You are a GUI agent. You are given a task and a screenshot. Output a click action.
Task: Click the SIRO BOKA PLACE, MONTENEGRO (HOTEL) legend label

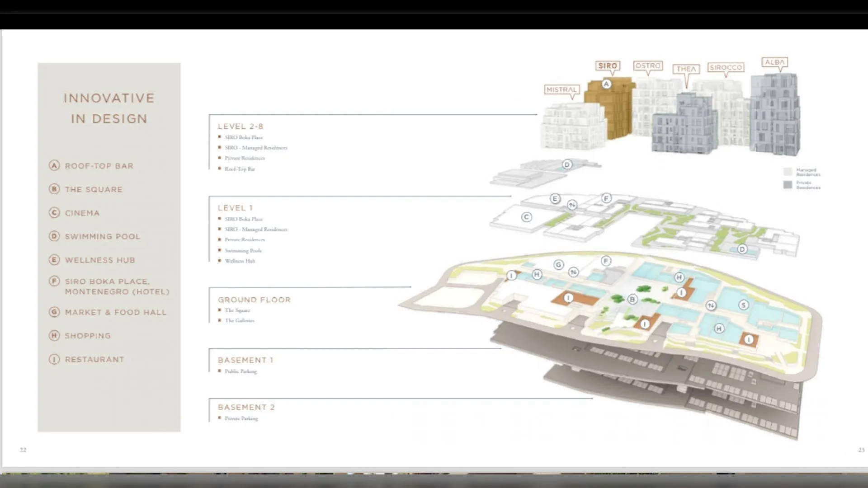point(117,286)
